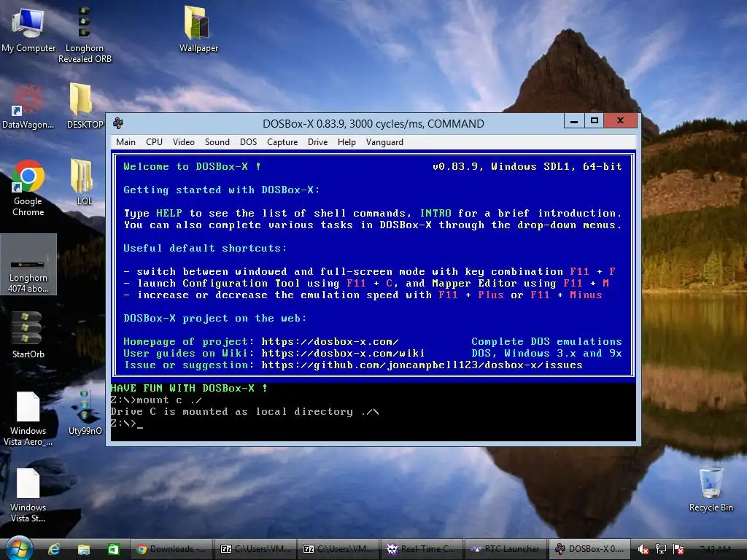Select the Uty99nO desktop icon
747x560 pixels.
click(x=85, y=413)
